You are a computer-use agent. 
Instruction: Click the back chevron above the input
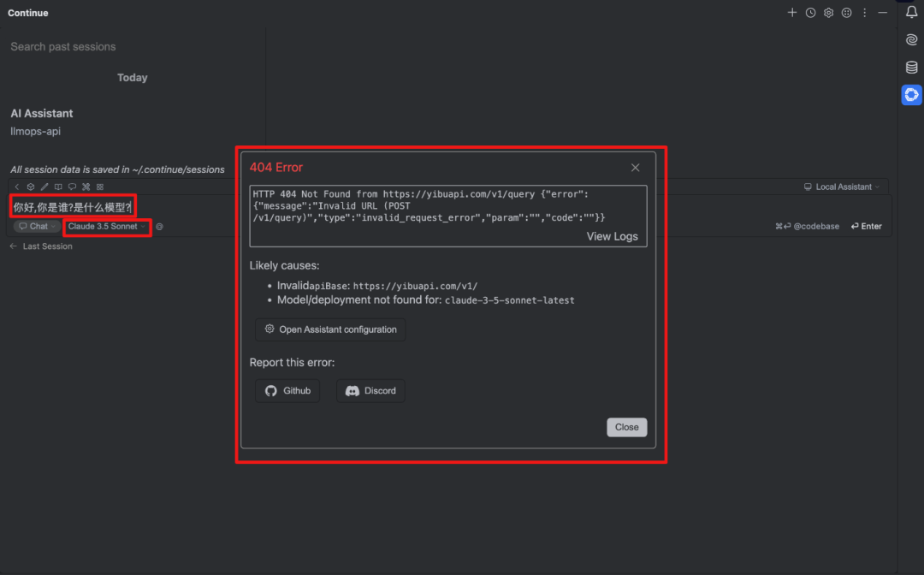(x=16, y=187)
